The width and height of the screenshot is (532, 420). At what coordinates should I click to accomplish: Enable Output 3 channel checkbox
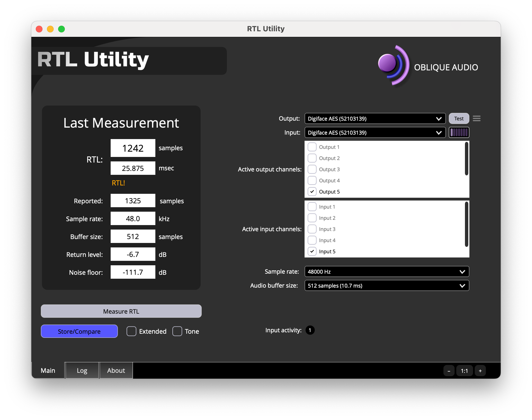[x=312, y=169]
